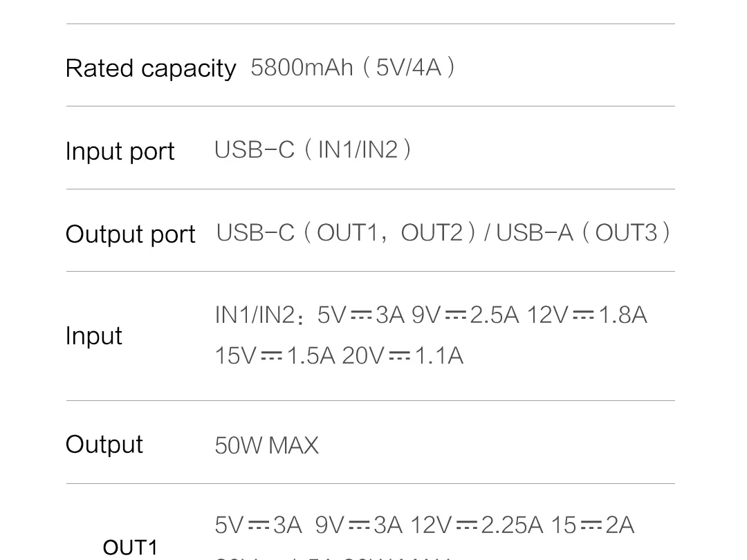Click the OUT1 row label

[130, 548]
